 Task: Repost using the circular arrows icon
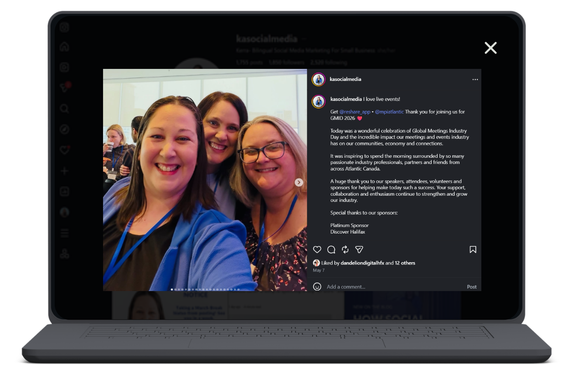[345, 250]
